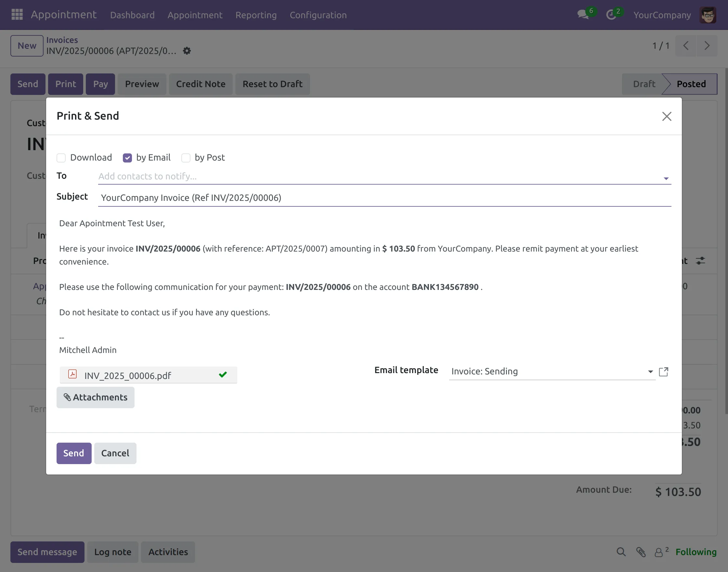The height and width of the screenshot is (572, 728).
Task: Open the Configuration menu
Action: pyautogui.click(x=318, y=15)
